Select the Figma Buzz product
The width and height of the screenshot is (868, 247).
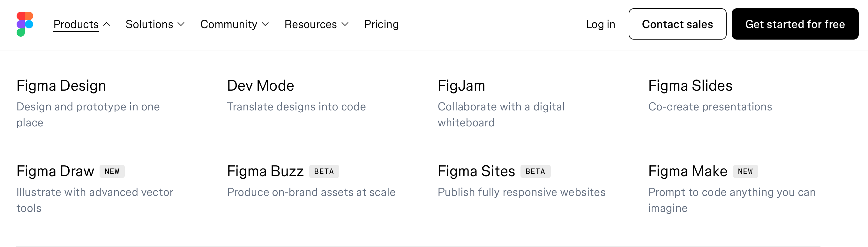(265, 171)
